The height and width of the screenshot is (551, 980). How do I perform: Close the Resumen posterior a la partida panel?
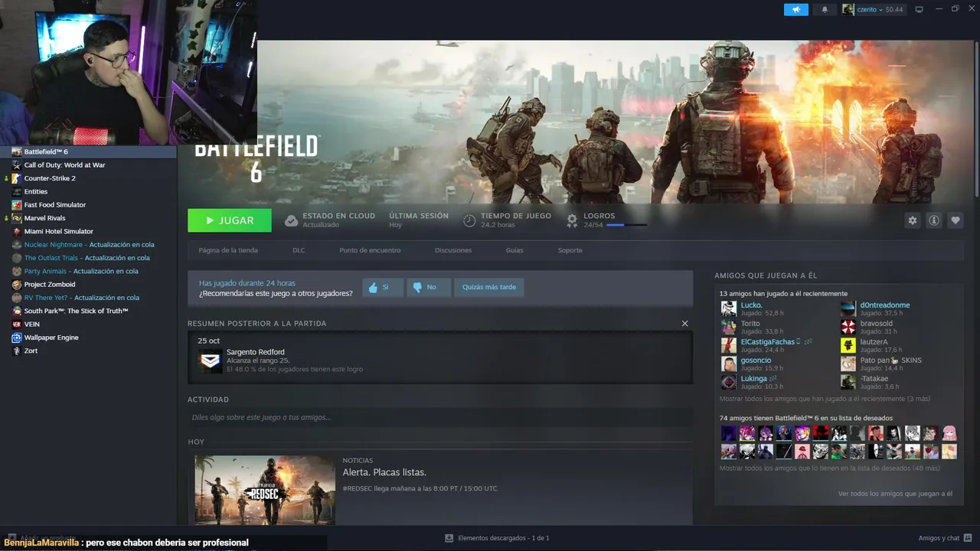click(684, 324)
